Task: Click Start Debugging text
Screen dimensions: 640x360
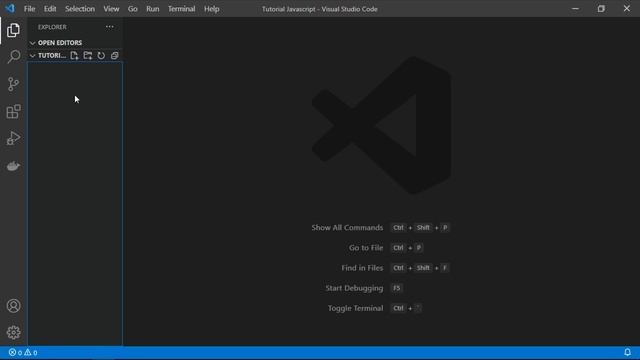Action: [x=354, y=288]
